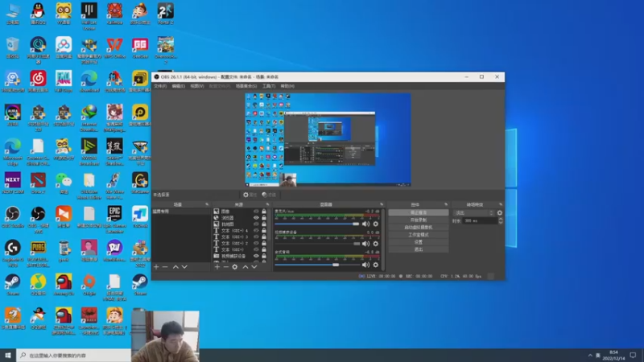
Task: Add a new source in Sources panel
Action: pos(217,267)
